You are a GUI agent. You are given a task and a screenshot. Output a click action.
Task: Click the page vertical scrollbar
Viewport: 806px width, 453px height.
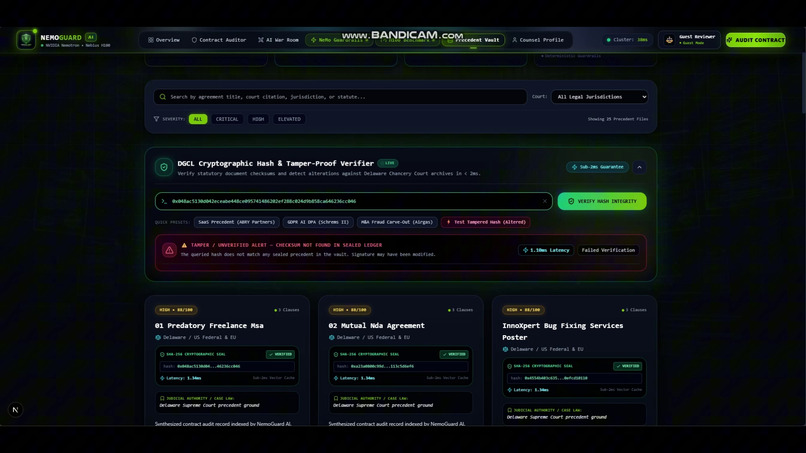pyautogui.click(x=803, y=82)
